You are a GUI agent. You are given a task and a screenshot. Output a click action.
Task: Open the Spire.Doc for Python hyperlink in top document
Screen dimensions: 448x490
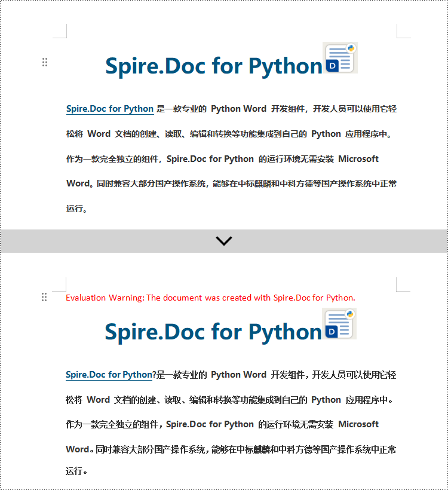point(110,109)
